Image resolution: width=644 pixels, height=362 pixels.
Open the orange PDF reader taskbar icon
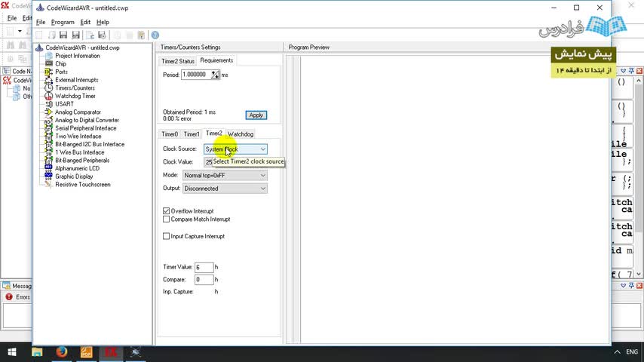point(86,352)
